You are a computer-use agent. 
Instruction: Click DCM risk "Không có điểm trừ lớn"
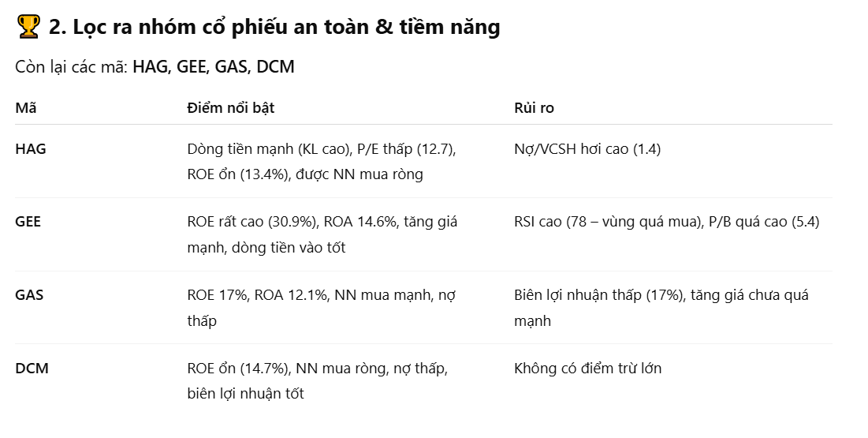587,368
